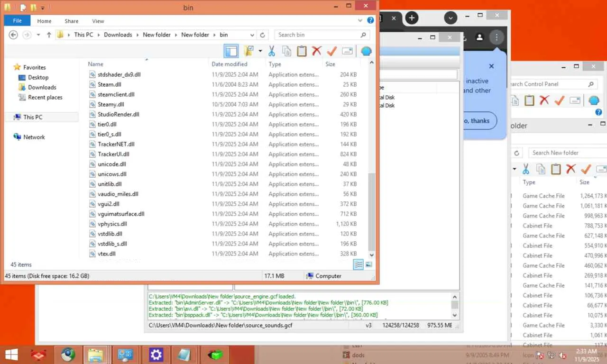The height and width of the screenshot is (364, 607).
Task: Select the file TrackerUI.dll
Action: click(113, 154)
